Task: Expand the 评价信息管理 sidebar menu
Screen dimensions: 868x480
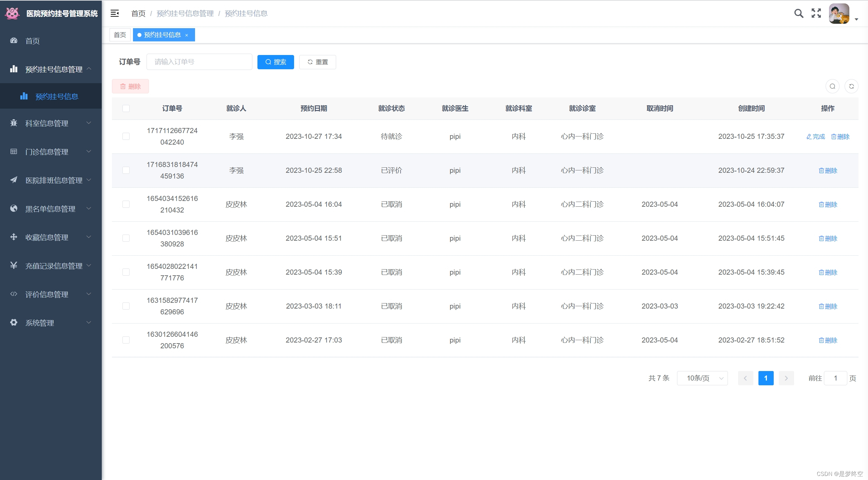Action: pos(51,294)
